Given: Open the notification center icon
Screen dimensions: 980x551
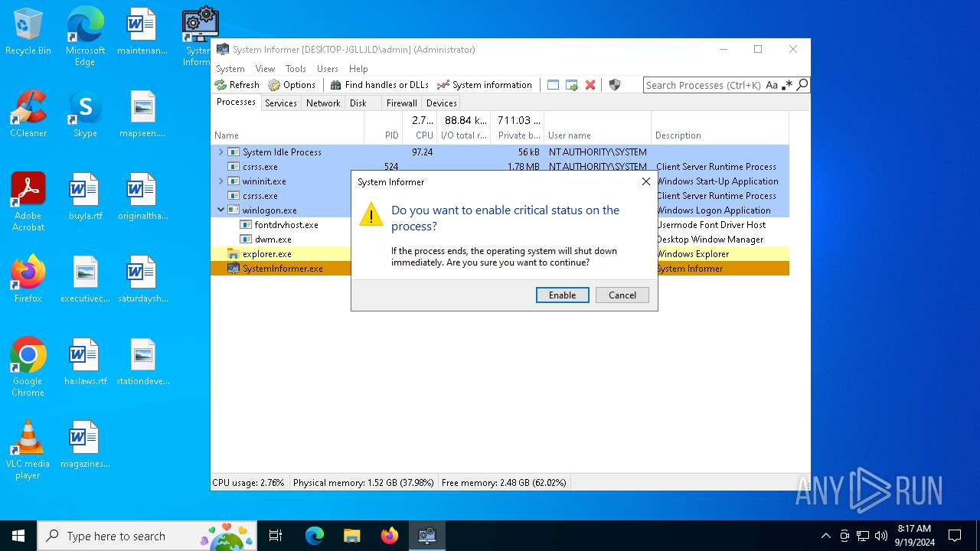Looking at the screenshot, I should (955, 536).
